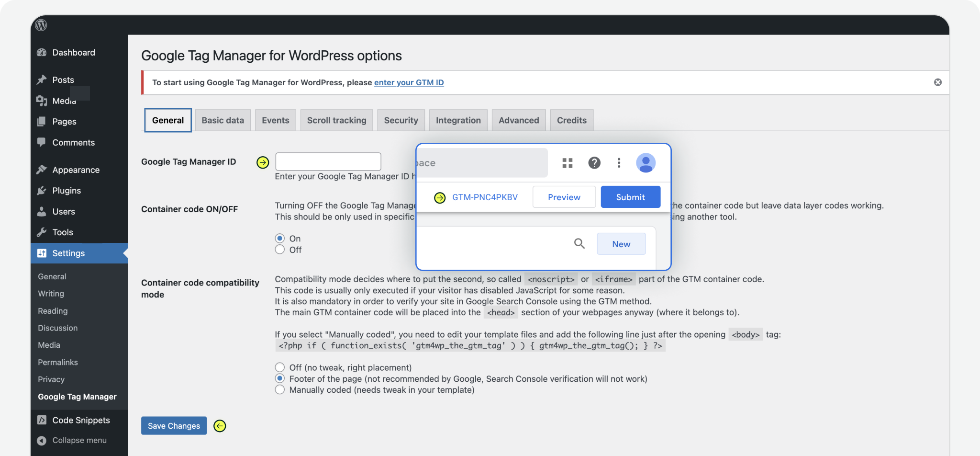Screen dimensions: 980x456
Task: Open the Google apps grid icon
Action: tap(568, 163)
